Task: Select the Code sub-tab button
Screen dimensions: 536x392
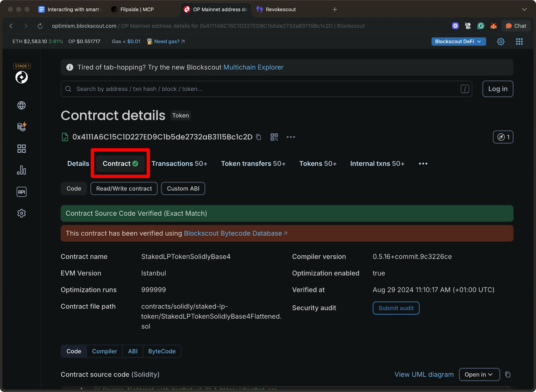Action: [x=74, y=188]
